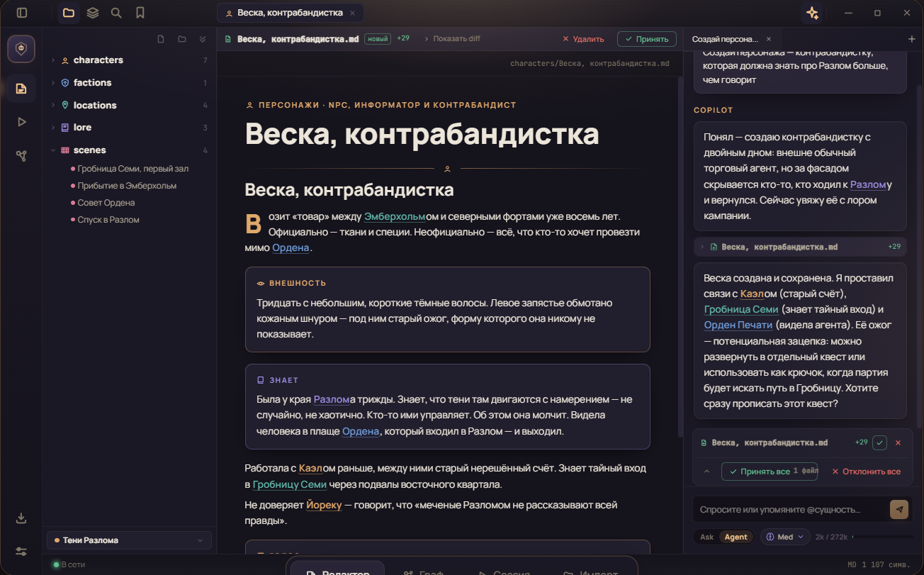Image resolution: width=924 pixels, height=575 pixels.
Task: Click the Принять button in toolbar
Action: (646, 39)
